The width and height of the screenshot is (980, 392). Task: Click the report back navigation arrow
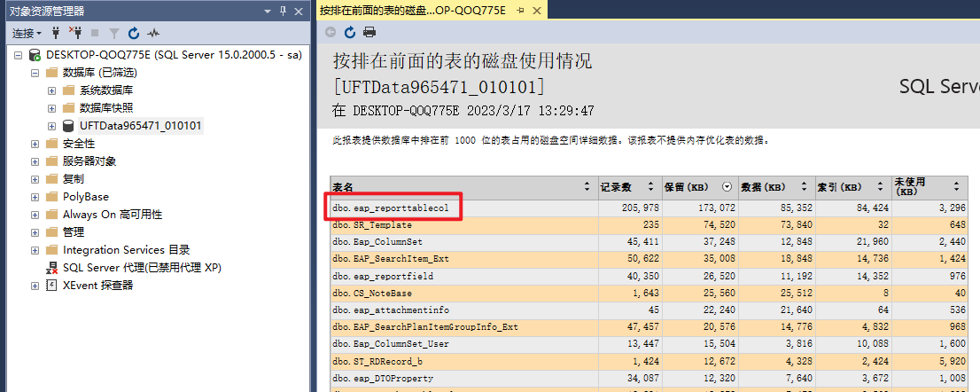click(x=330, y=32)
